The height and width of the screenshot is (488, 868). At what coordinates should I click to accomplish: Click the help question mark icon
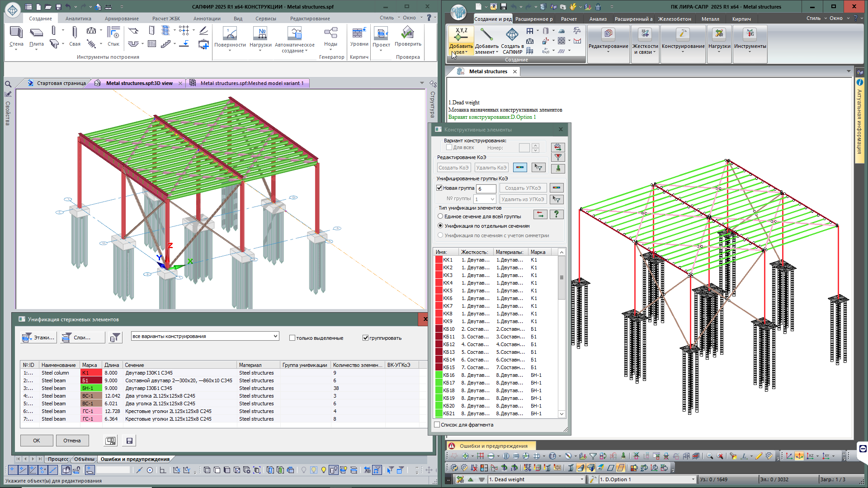pos(557,214)
